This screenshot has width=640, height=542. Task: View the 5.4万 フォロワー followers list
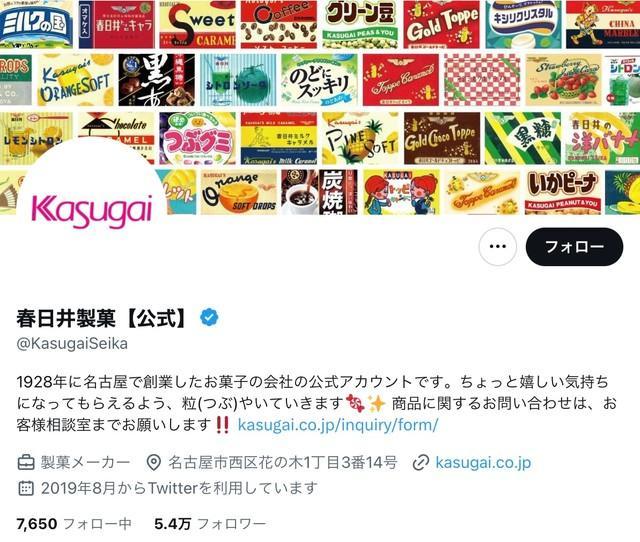210,523
